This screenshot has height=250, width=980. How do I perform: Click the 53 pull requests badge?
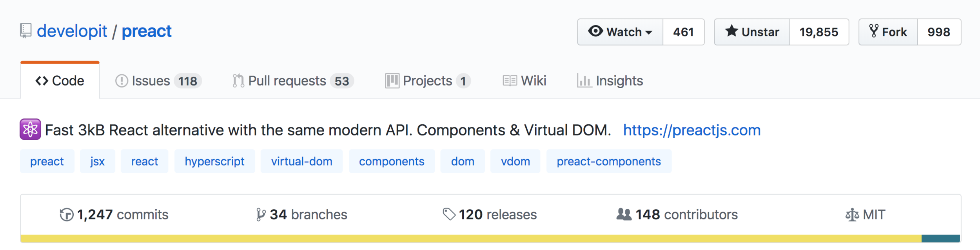point(342,81)
